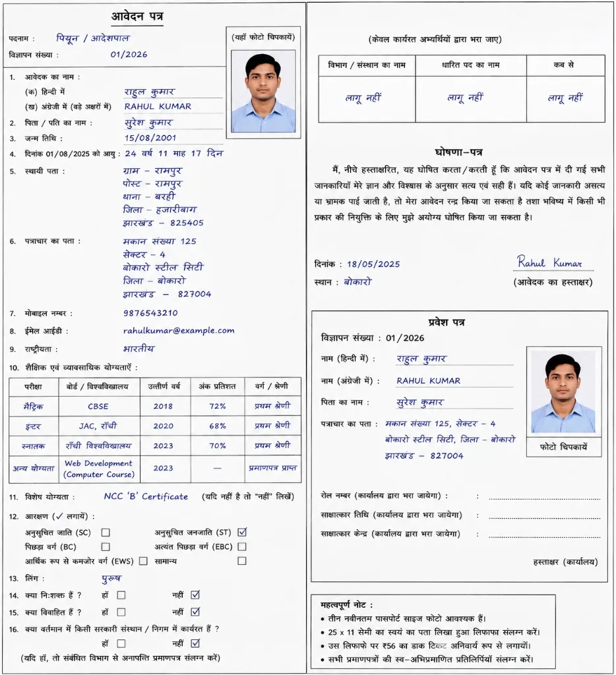Click applicant signature Rahul Kumar
616x675 pixels.
point(549,262)
